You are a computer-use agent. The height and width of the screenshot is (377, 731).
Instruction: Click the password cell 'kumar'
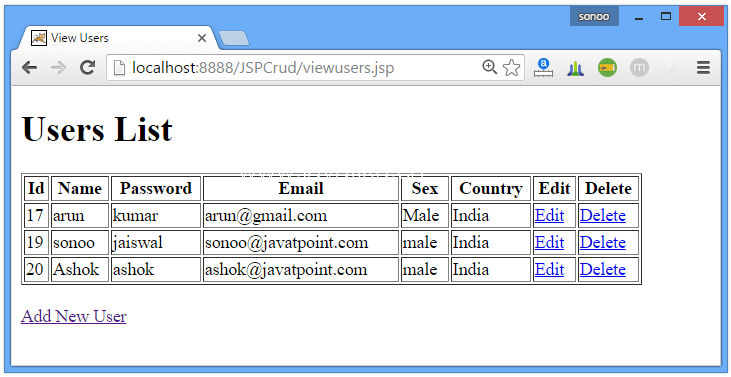pos(156,215)
